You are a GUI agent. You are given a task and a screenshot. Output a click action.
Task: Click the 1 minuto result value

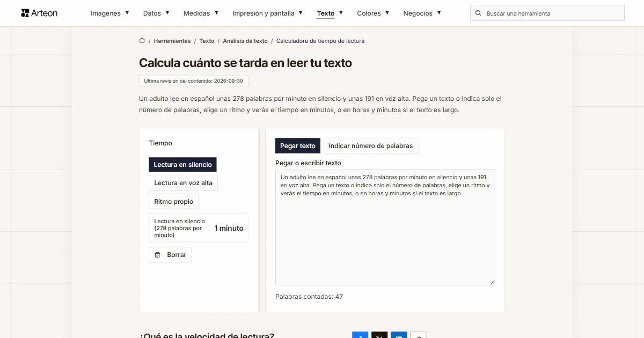(x=229, y=228)
